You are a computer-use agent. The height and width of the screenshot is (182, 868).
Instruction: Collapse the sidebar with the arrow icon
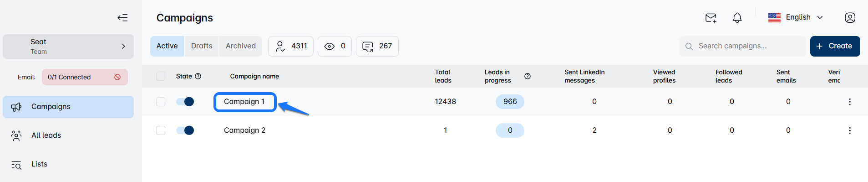(x=122, y=18)
